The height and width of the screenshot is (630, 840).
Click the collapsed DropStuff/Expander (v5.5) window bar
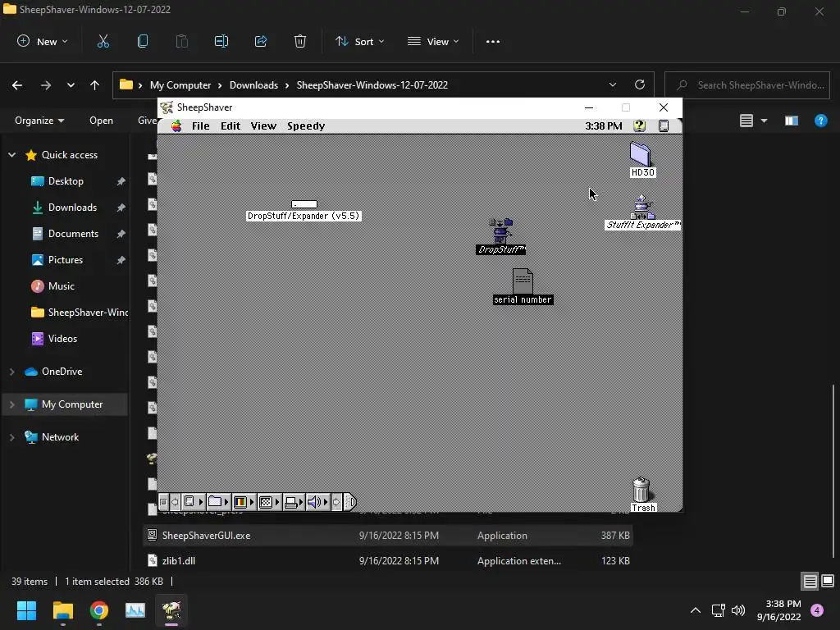[x=304, y=204]
